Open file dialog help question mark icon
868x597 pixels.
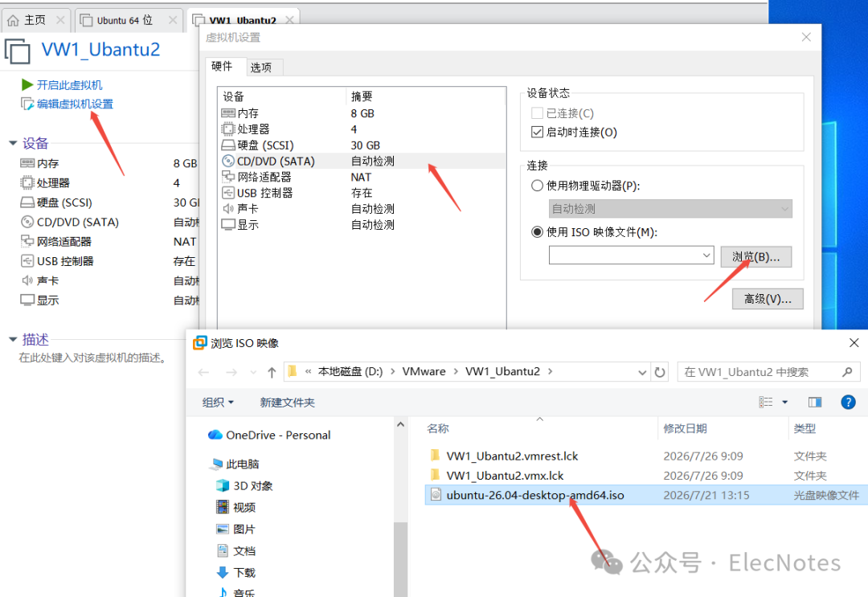[848, 403]
